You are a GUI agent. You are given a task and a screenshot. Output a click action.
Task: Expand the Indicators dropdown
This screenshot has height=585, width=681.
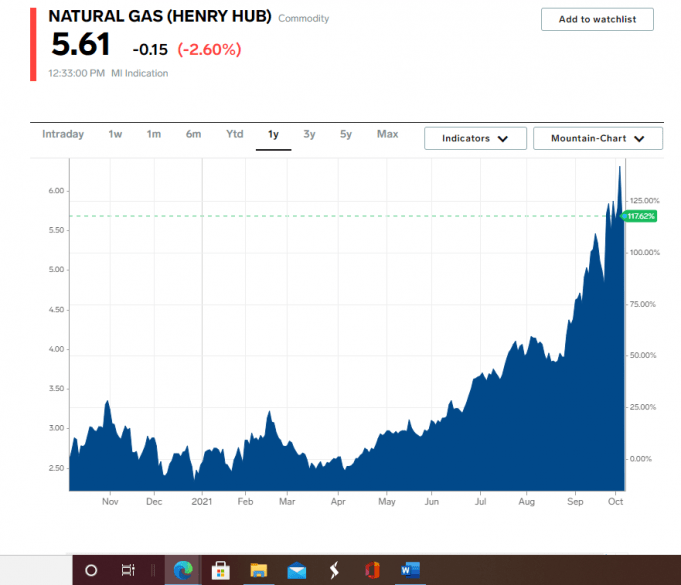[x=475, y=138]
